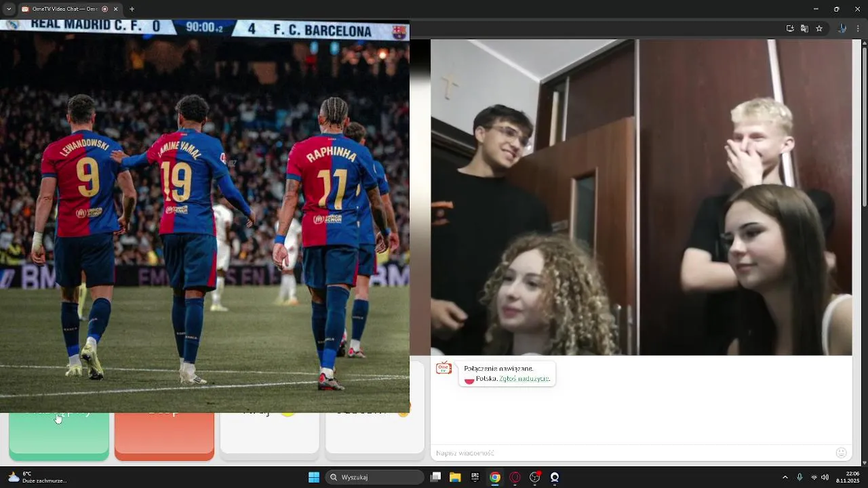Restore down the Chrome window

click(x=837, y=9)
